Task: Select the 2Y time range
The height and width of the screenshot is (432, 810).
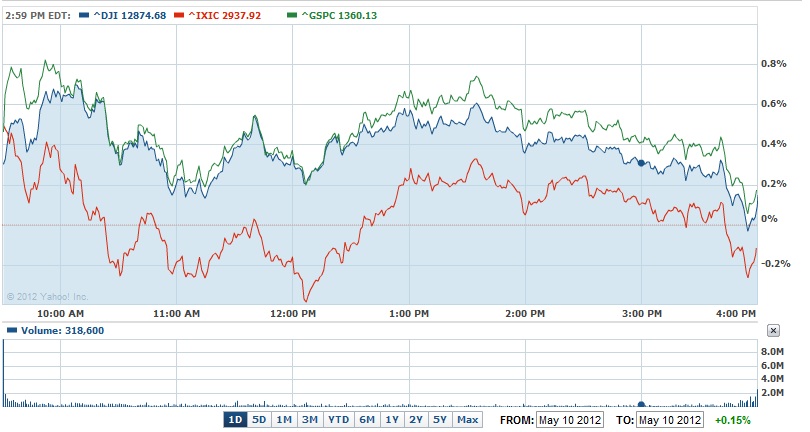Action: [x=415, y=419]
